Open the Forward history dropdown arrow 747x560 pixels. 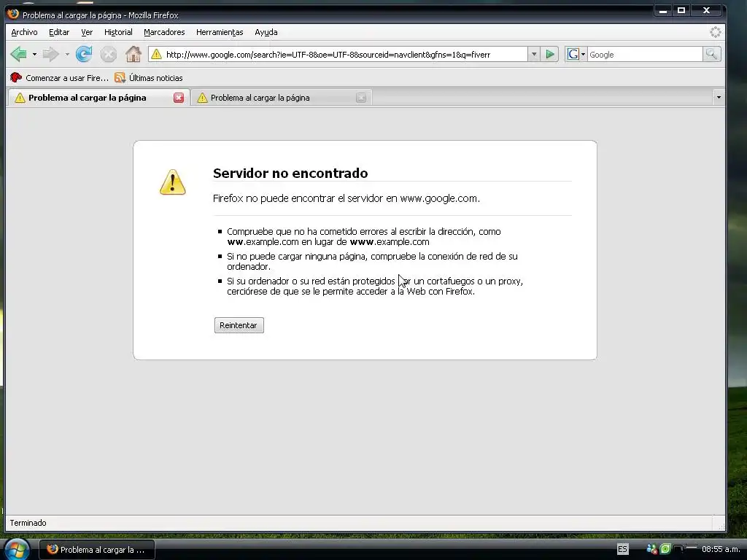[67, 54]
